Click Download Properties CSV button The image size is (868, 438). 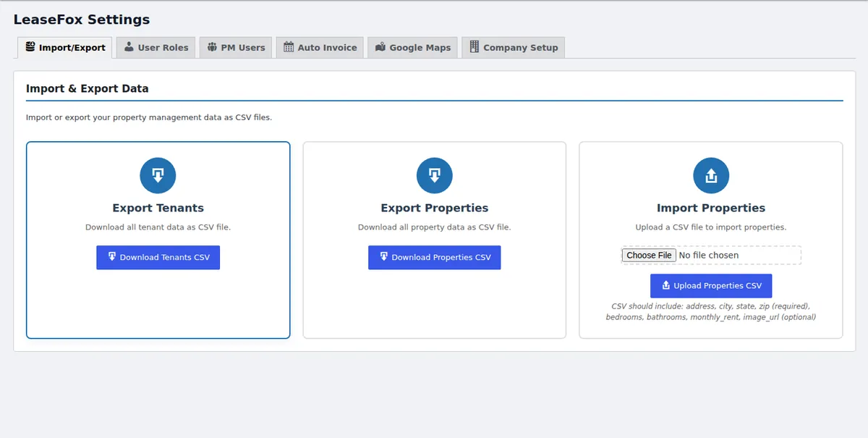tap(435, 257)
